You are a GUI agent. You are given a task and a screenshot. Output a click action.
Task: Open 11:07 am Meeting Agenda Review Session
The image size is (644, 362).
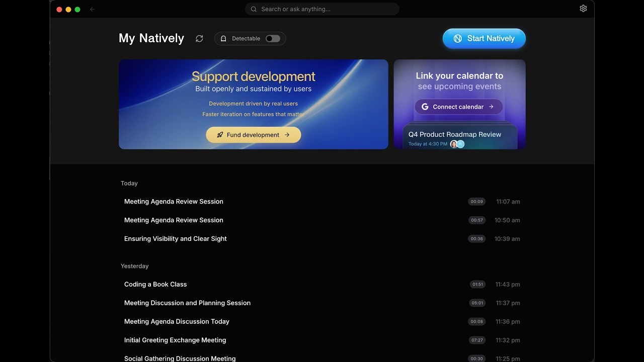[x=322, y=202]
